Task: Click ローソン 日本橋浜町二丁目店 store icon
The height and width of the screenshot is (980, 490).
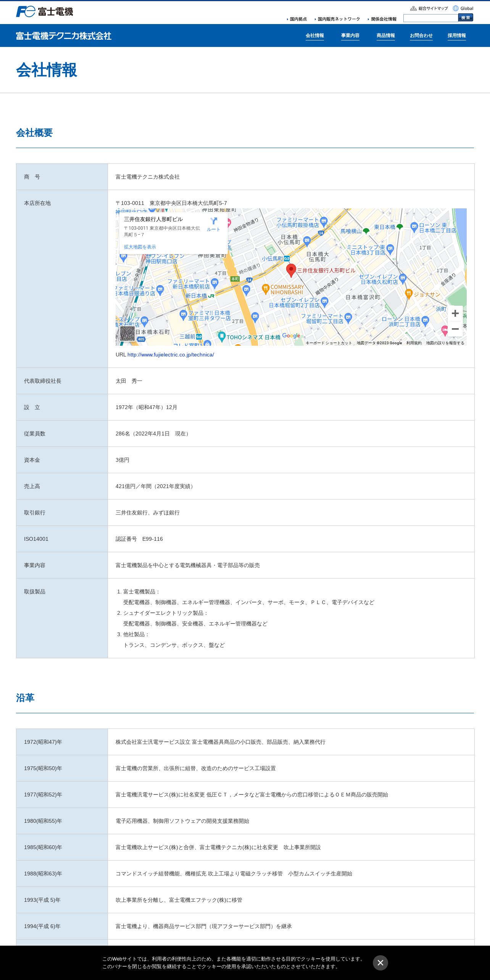Action: coord(425,321)
